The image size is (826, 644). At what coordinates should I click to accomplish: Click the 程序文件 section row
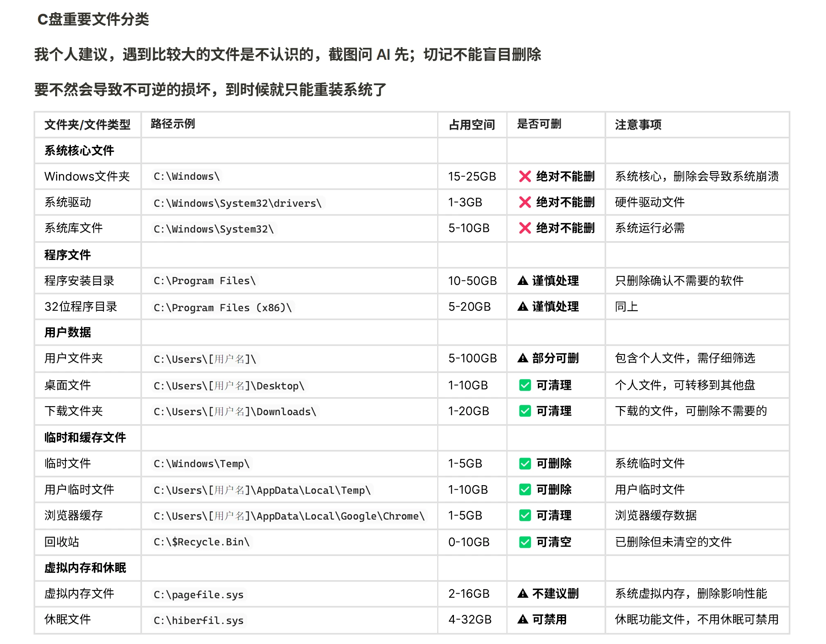[68, 255]
